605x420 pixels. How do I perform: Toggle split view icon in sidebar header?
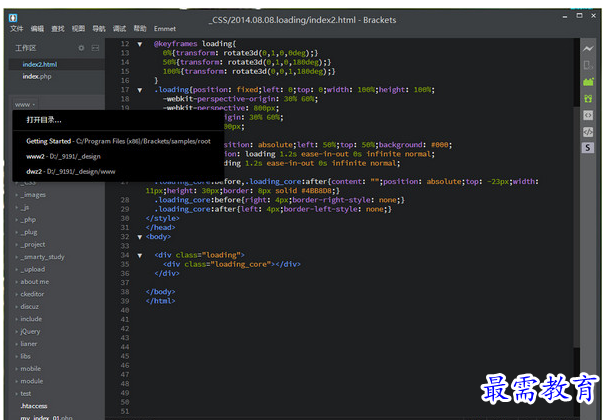pos(96,47)
